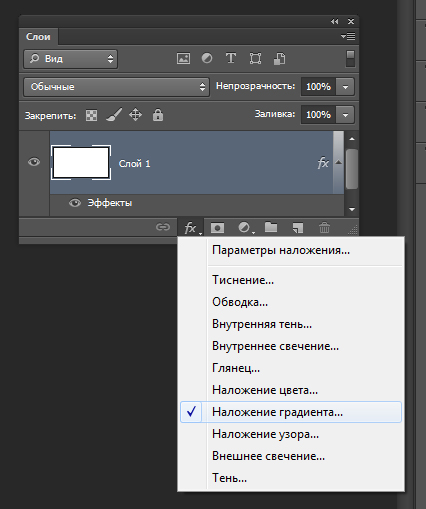Click the Слой 1 layer name
426x509 pixels.
coord(134,164)
